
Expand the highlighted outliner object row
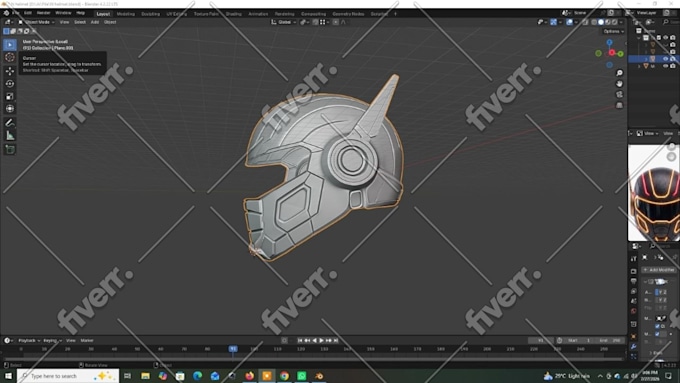pyautogui.click(x=646, y=59)
